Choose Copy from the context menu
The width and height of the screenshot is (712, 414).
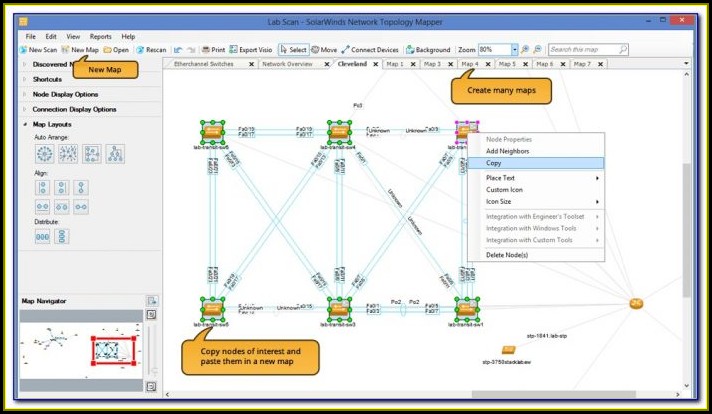click(495, 162)
